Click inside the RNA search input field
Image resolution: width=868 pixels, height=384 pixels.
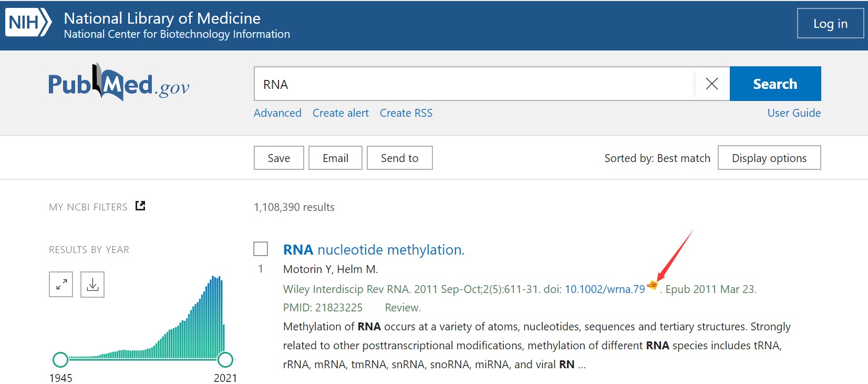[x=475, y=84]
